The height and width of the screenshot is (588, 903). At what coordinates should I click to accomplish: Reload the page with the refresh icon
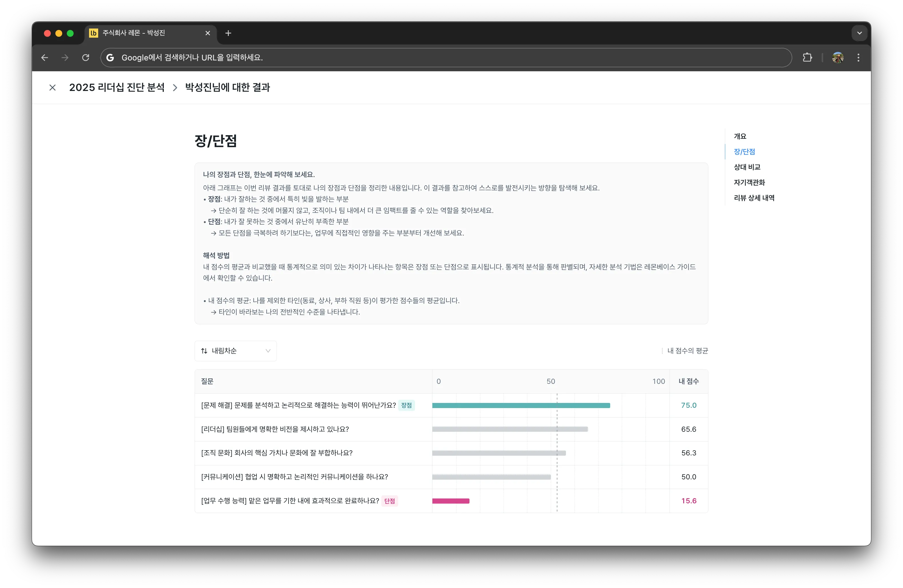click(x=86, y=58)
